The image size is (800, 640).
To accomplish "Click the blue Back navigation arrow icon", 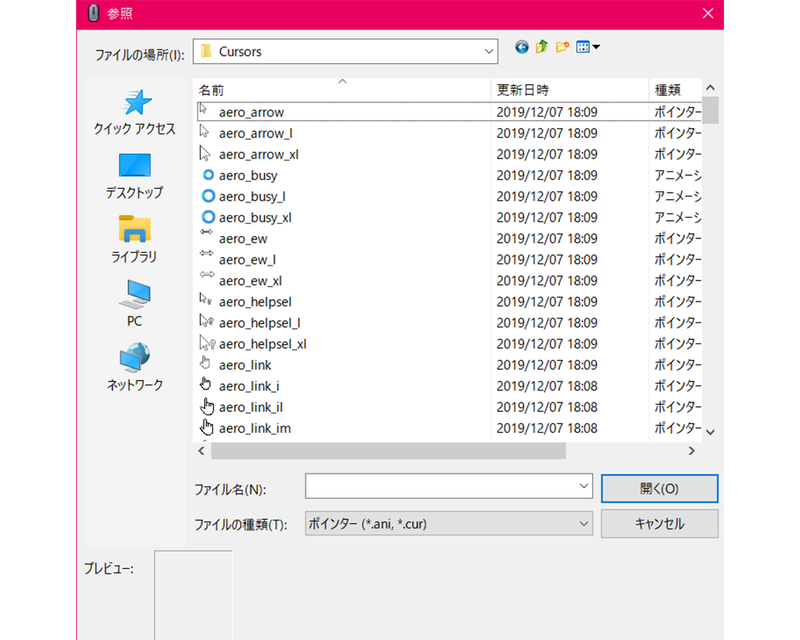I will (521, 47).
